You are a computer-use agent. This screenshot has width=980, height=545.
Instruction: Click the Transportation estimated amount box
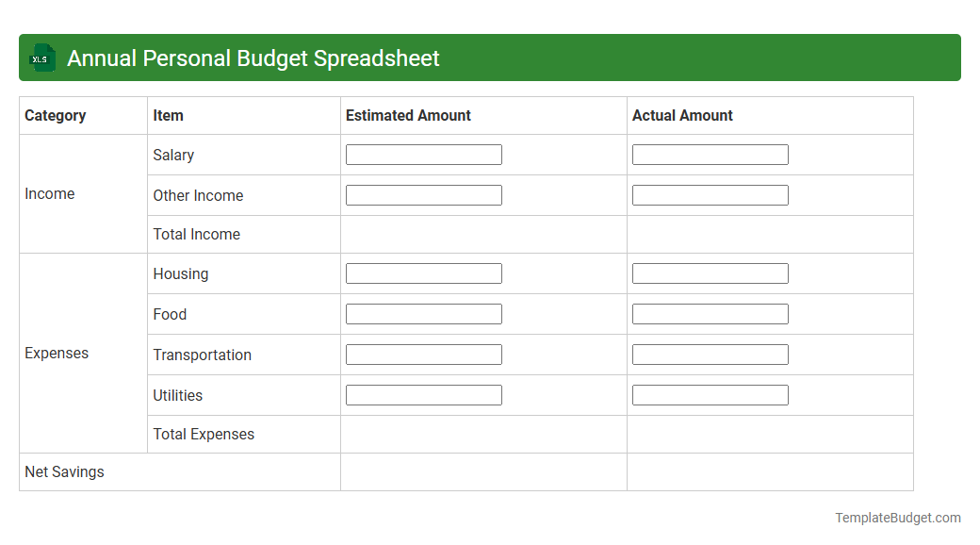pyautogui.click(x=423, y=354)
